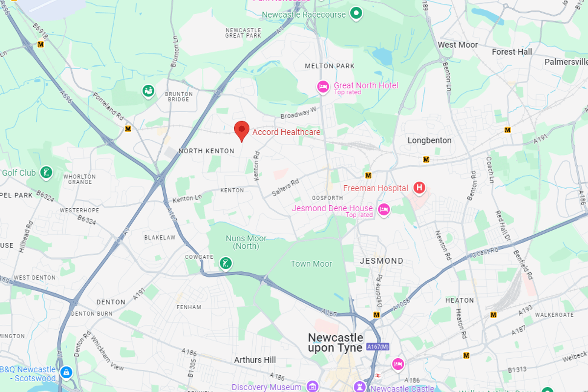Open the Freeman Hospital marker icon
This screenshot has width=588, height=392.
(x=419, y=187)
